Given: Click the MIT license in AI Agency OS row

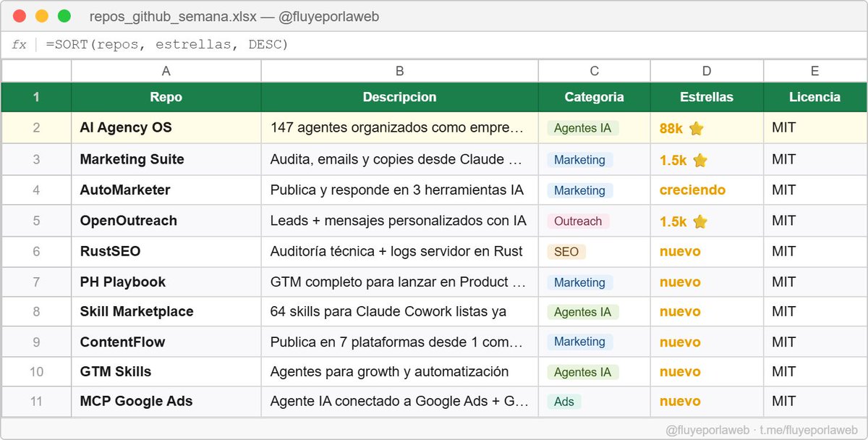Looking at the screenshot, I should point(784,128).
